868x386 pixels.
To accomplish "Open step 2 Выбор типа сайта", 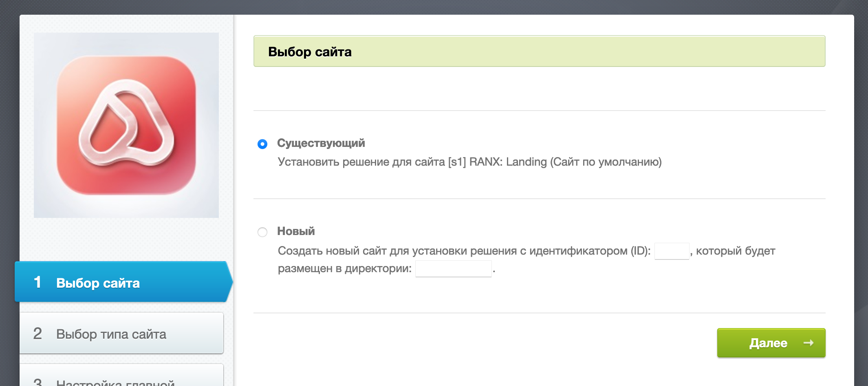I will coord(121,333).
